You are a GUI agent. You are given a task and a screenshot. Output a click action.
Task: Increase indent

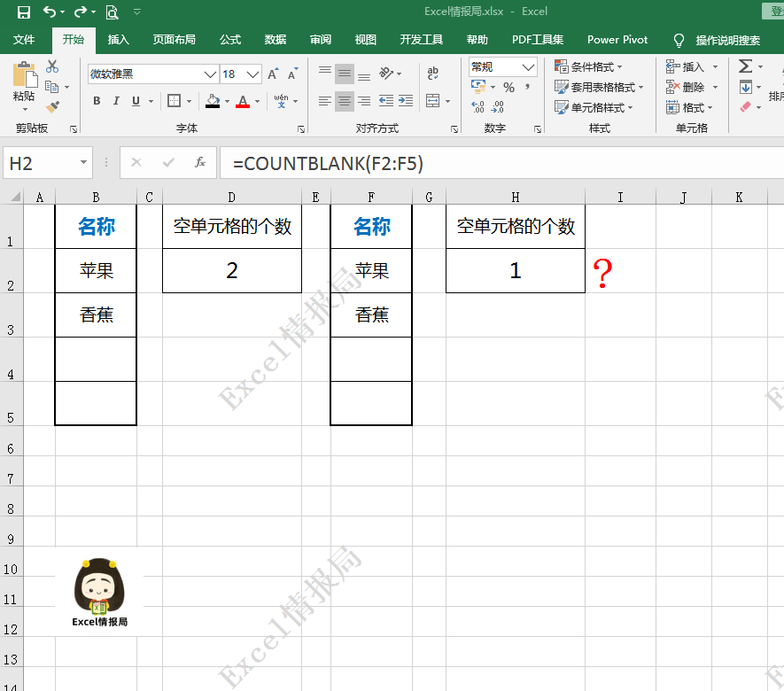pyautogui.click(x=406, y=101)
